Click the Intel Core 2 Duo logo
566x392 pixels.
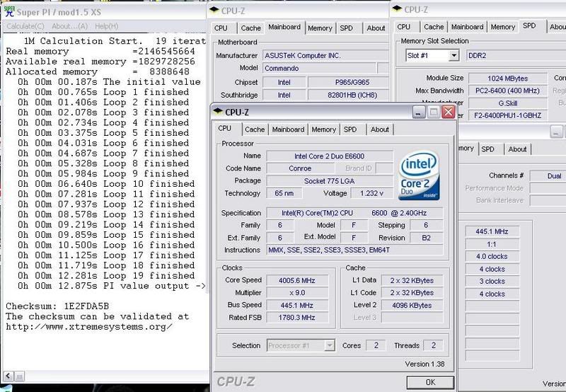point(419,175)
